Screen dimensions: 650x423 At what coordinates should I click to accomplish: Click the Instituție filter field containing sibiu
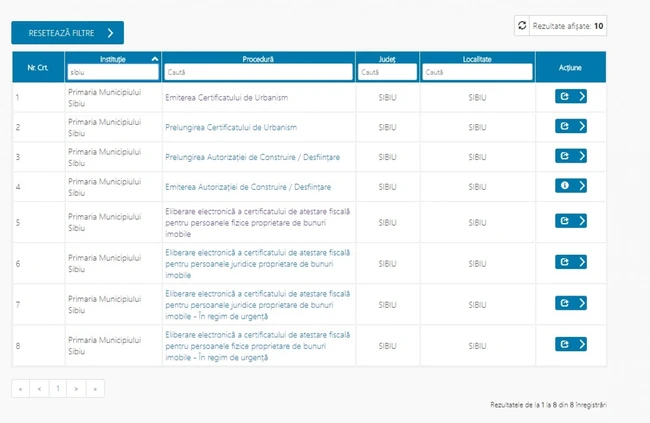[x=111, y=72]
